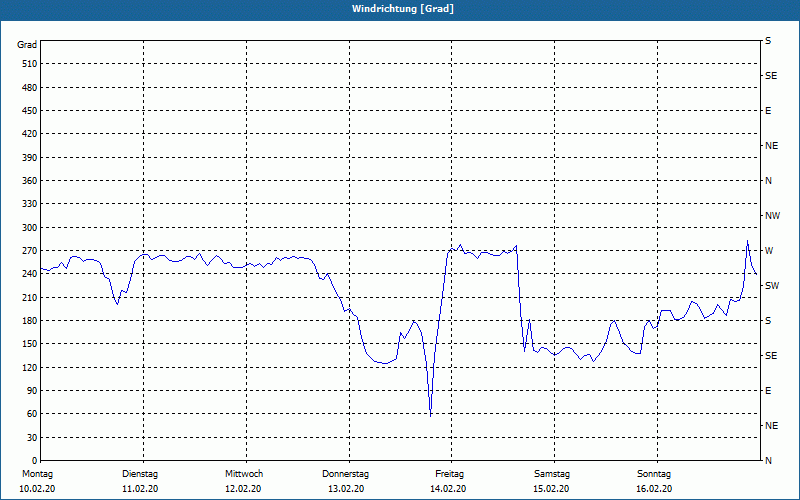
Task: Click the 360 degree axis label
Action: 30,181
